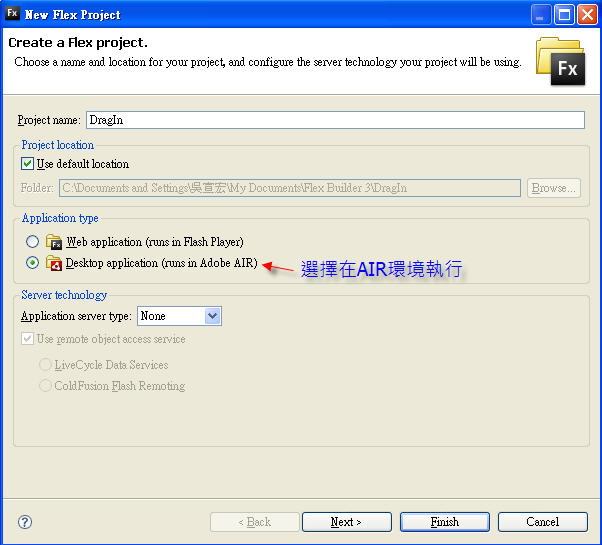Screen dimensions: 602x545
Task: Choose ColdFusion Flash Remoting radio option
Action: point(45,385)
